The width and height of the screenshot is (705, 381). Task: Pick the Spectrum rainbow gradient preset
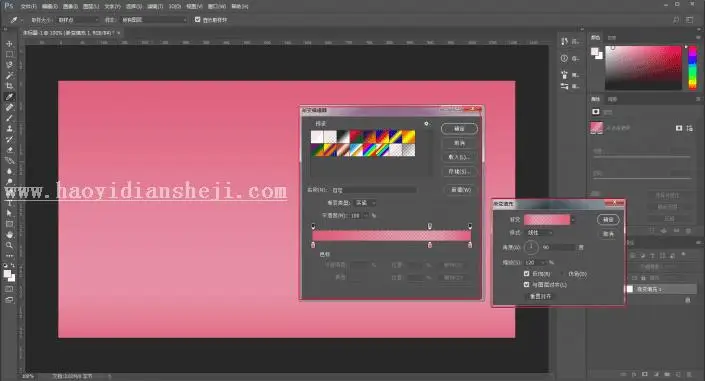click(x=369, y=150)
